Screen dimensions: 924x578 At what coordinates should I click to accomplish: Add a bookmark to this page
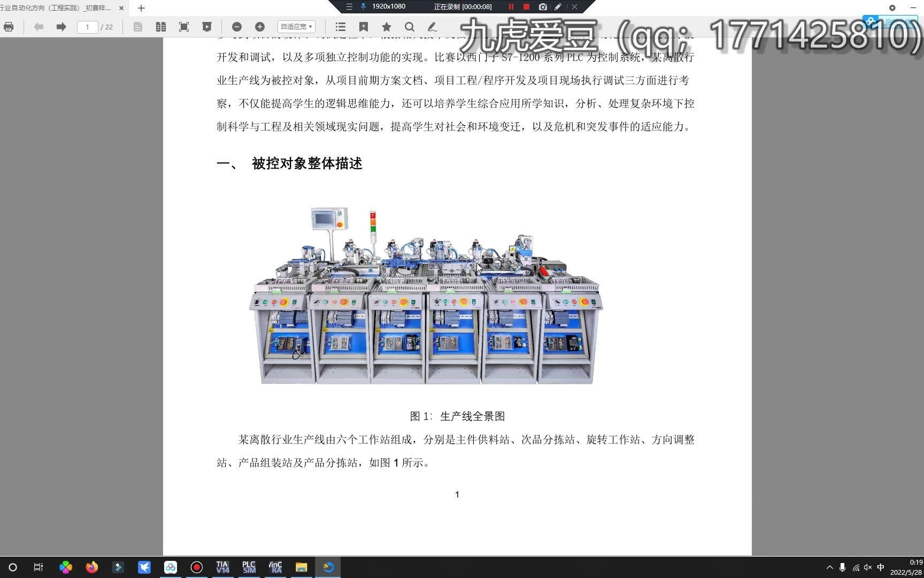[x=364, y=27]
